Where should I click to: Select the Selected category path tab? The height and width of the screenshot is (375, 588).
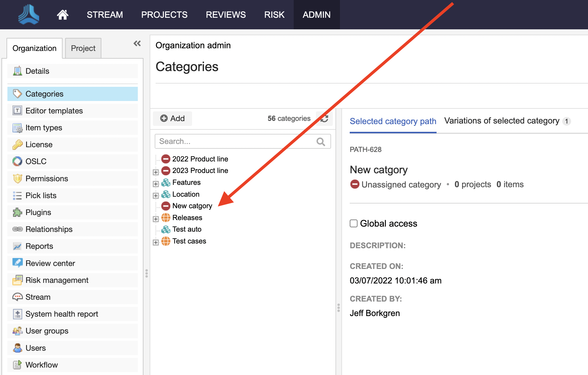coord(393,121)
